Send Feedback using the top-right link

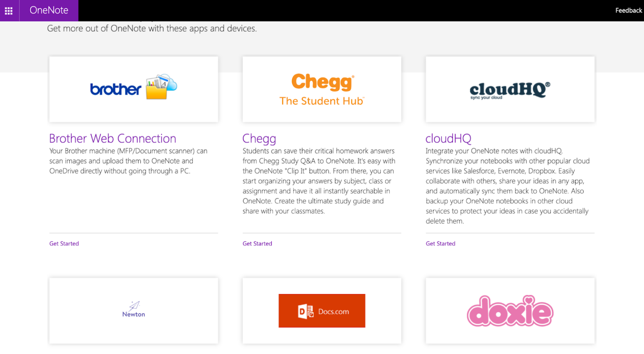pos(628,10)
